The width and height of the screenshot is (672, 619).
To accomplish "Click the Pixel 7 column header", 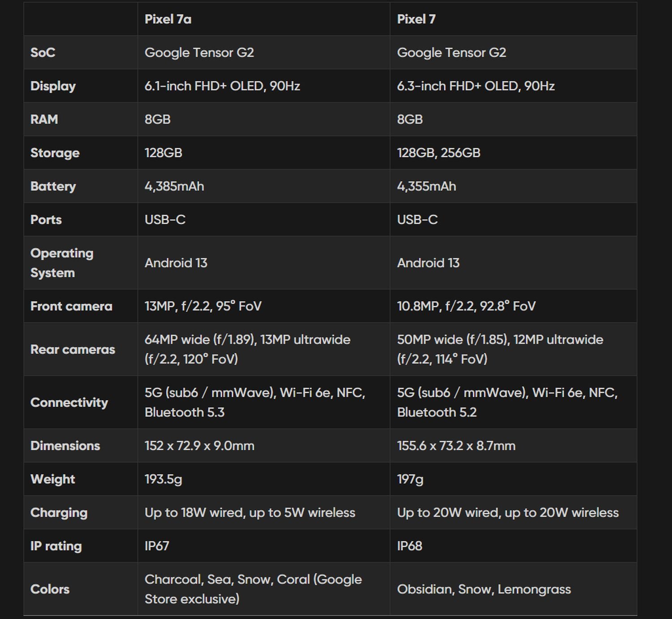I will (416, 19).
